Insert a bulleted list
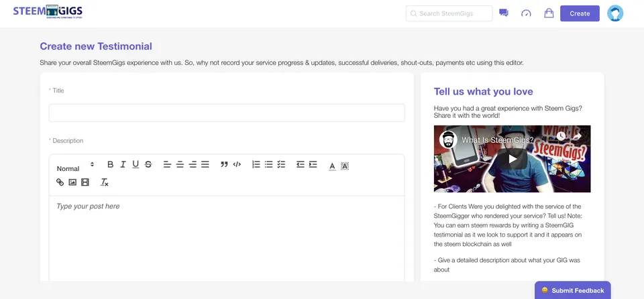The image size is (644, 299). [268, 164]
